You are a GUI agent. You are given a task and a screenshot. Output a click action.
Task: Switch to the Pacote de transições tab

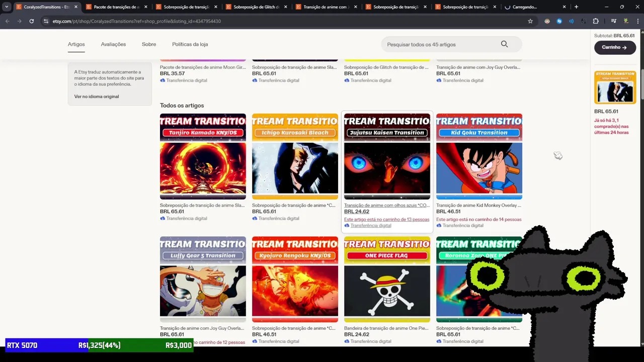(x=117, y=7)
